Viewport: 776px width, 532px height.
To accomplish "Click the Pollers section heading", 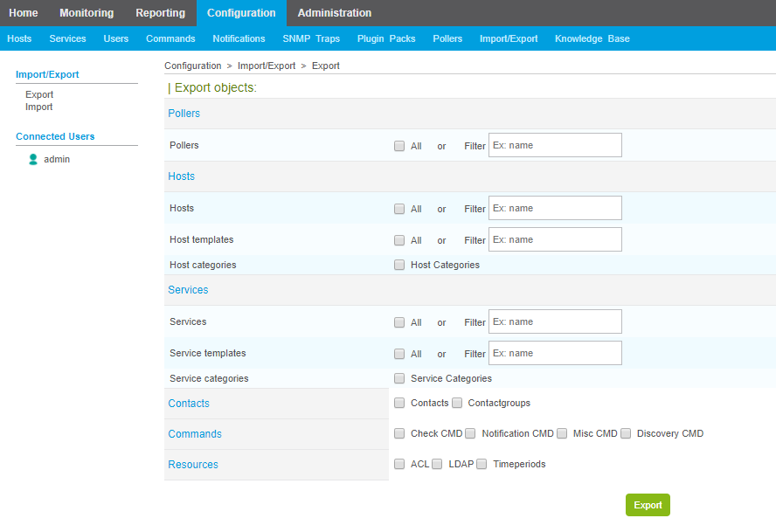I will [184, 114].
